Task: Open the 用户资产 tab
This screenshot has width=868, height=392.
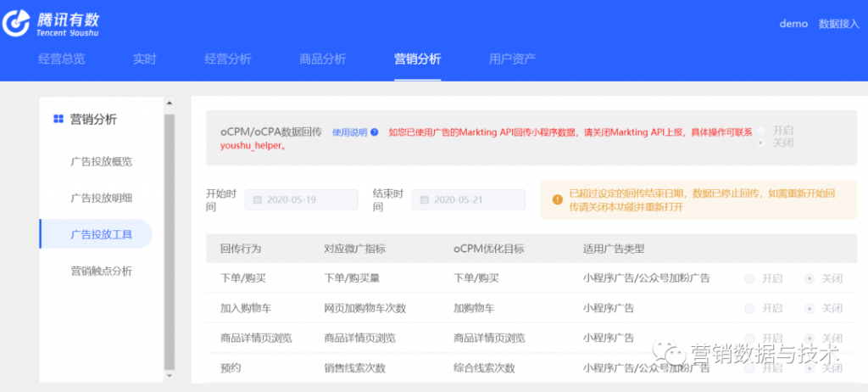Action: 512,59
